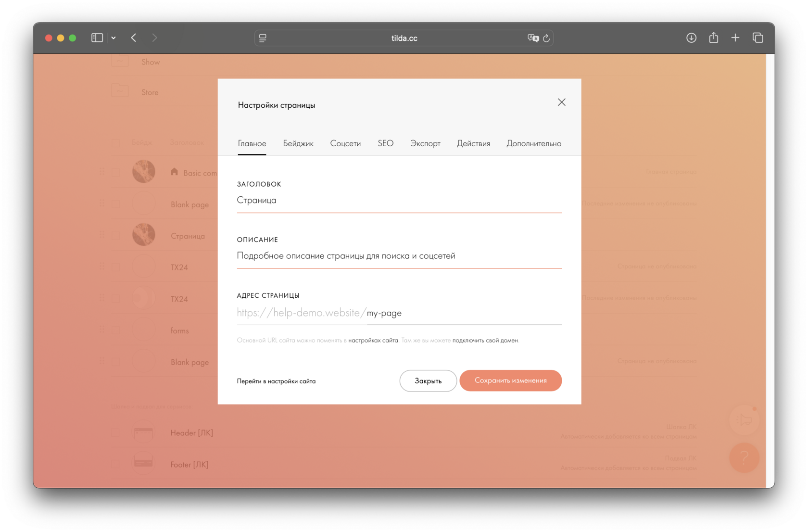Viewport: 808px width, 532px height.
Task: Focus the tilda.cc address bar
Action: pos(404,38)
